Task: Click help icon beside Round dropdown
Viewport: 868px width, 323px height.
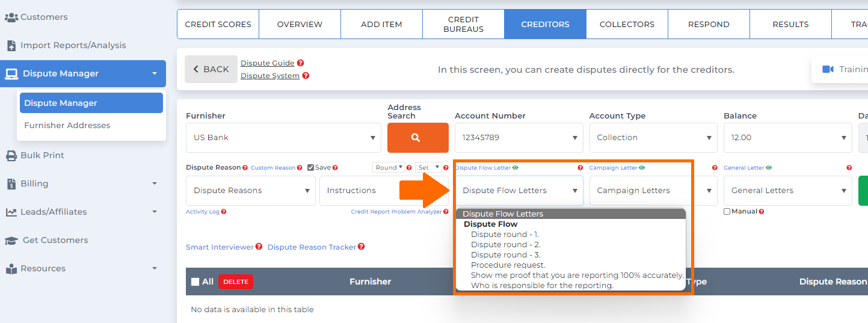Action: [x=409, y=168]
